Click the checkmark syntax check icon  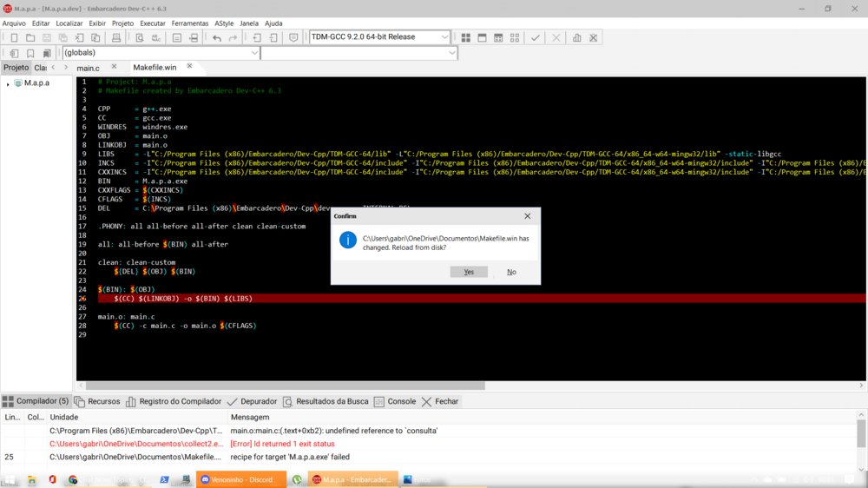(x=536, y=38)
